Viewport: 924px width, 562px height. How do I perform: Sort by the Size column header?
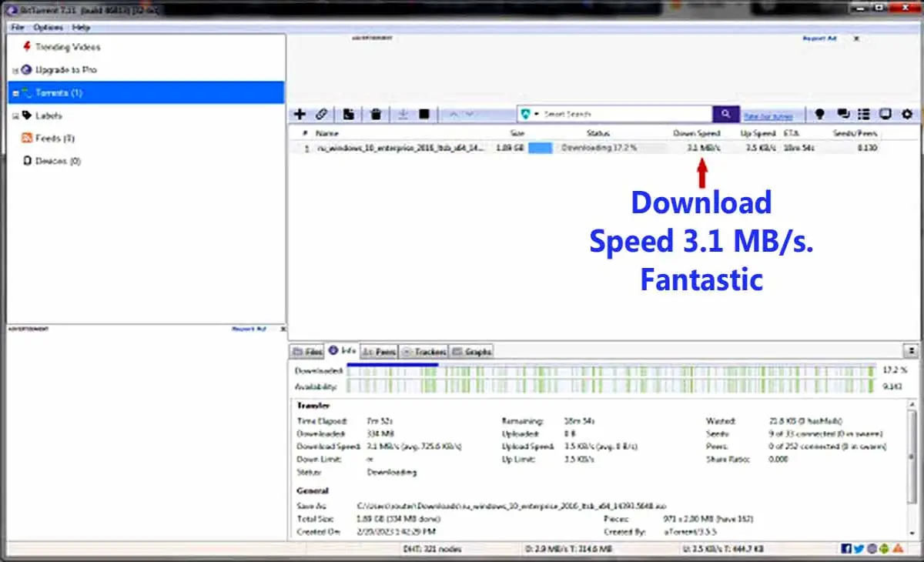click(x=517, y=133)
